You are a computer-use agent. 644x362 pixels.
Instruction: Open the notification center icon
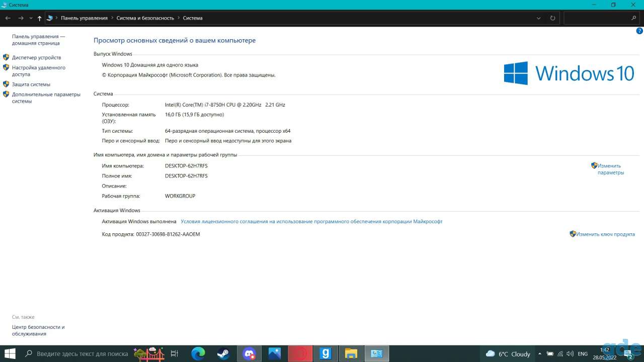(628, 354)
